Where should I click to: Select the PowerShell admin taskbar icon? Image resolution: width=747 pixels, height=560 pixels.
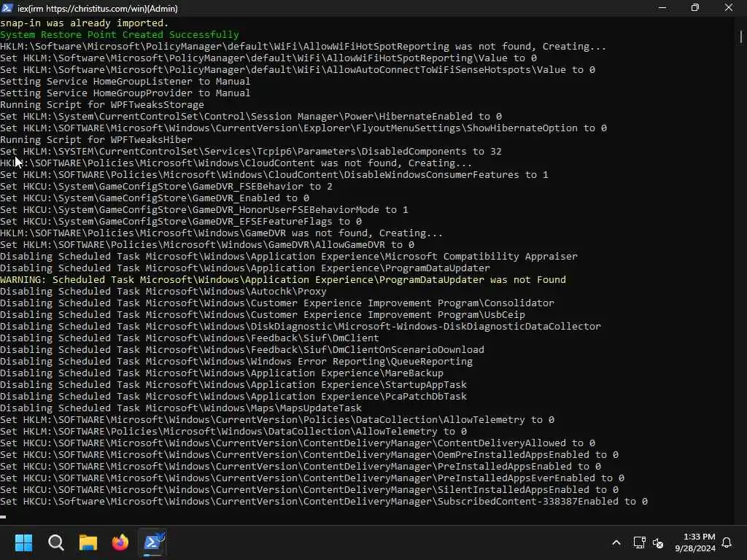tap(153, 542)
